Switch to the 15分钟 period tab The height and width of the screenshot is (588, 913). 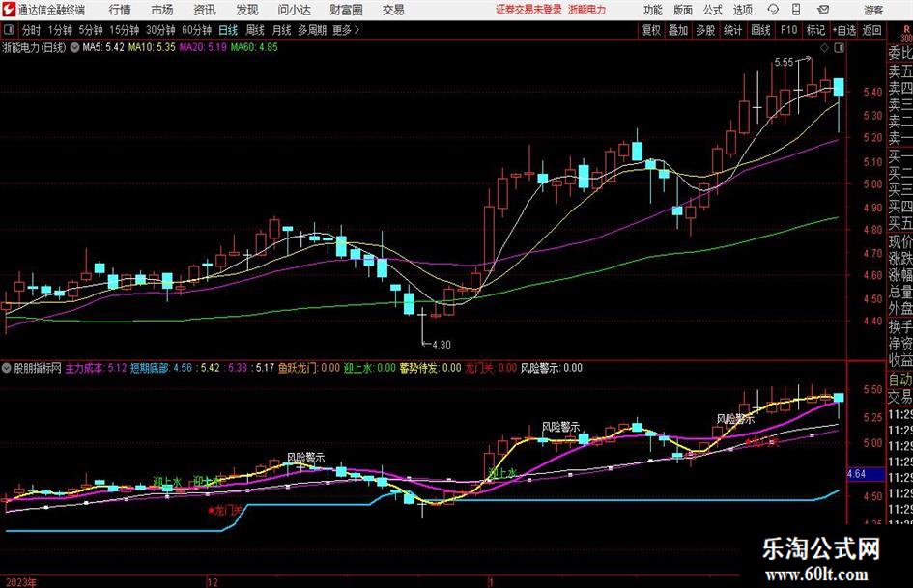(124, 30)
